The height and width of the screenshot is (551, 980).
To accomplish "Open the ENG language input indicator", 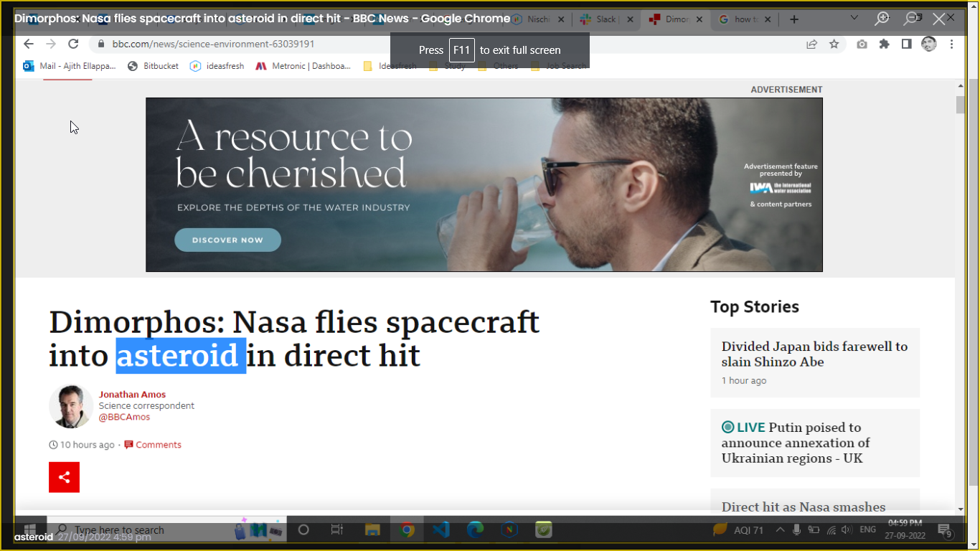I will pos(868,530).
